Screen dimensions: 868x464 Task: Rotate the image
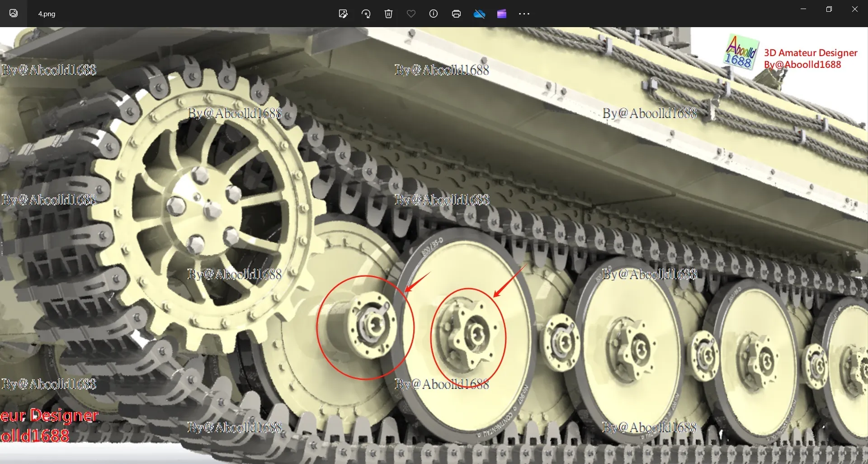click(x=366, y=14)
